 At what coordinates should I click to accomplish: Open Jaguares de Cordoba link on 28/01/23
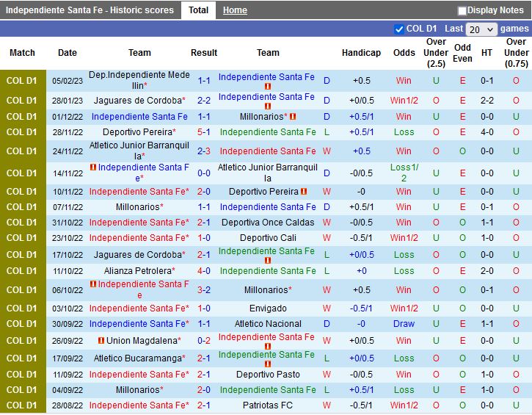pos(139,101)
